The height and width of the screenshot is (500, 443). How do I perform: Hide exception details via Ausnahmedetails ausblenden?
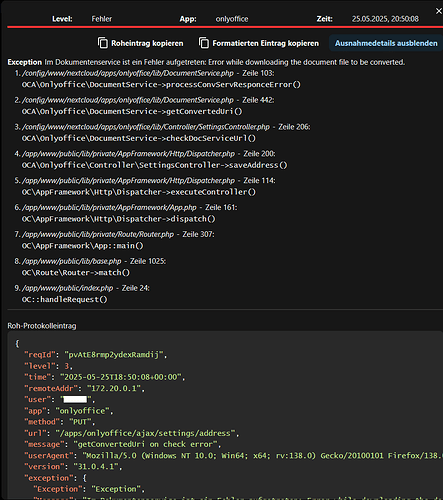click(x=386, y=43)
